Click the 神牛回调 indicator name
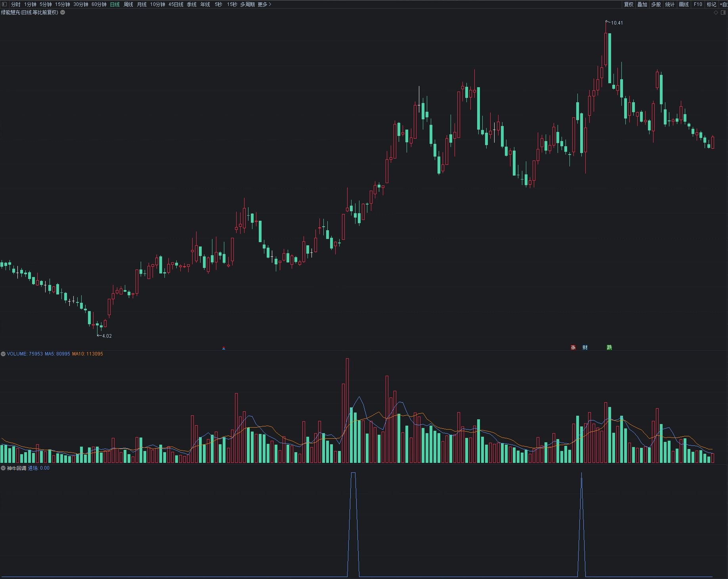The height and width of the screenshot is (579, 728). (x=16, y=468)
